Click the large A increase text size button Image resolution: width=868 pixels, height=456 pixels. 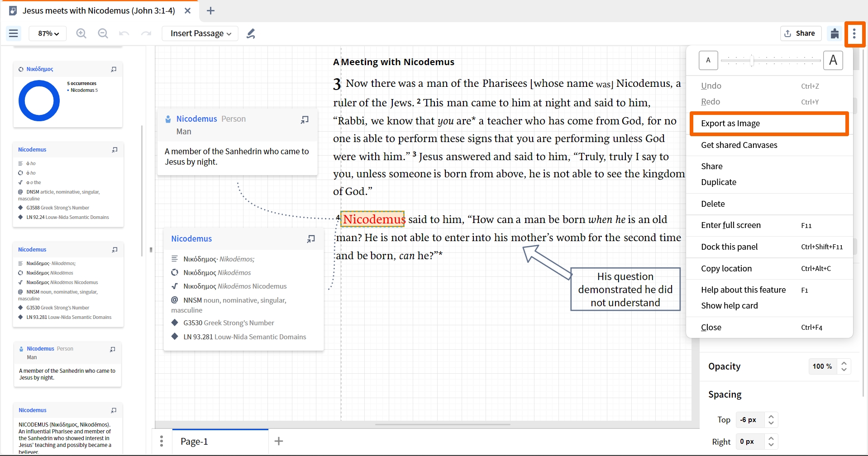pos(833,60)
